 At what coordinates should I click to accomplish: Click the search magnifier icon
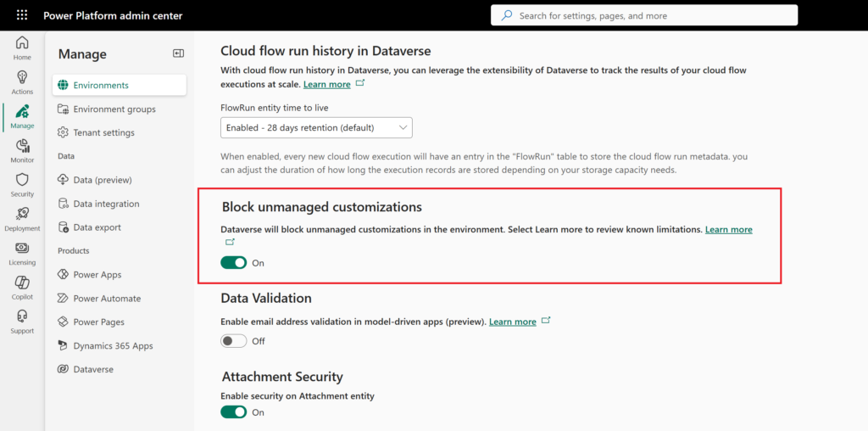(x=507, y=15)
